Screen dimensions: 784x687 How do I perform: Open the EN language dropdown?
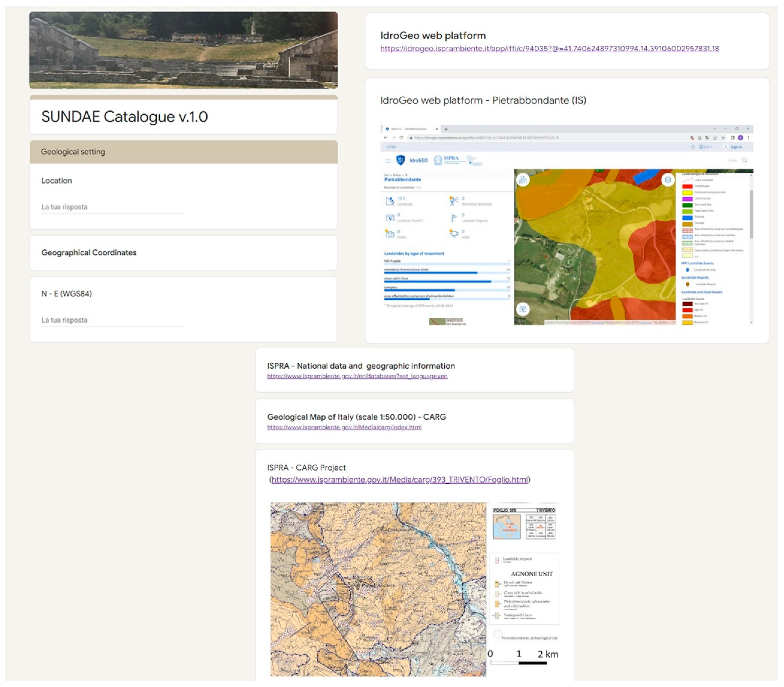(705, 147)
